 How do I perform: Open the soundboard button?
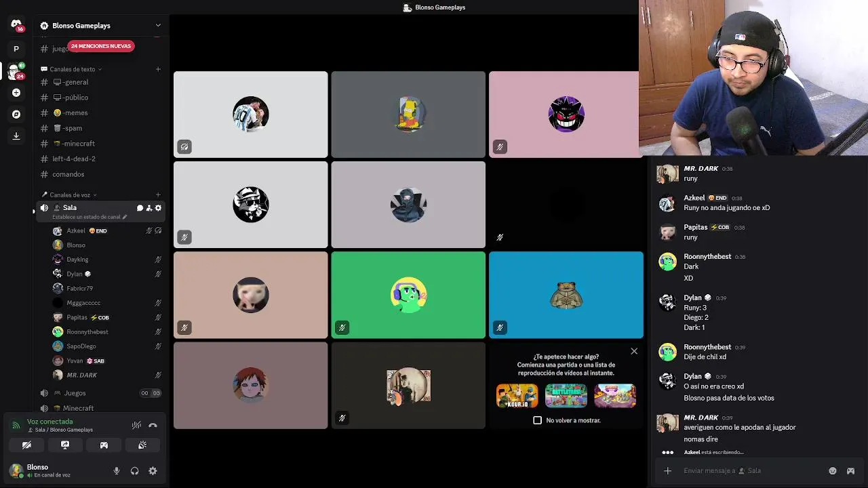pos(142,445)
